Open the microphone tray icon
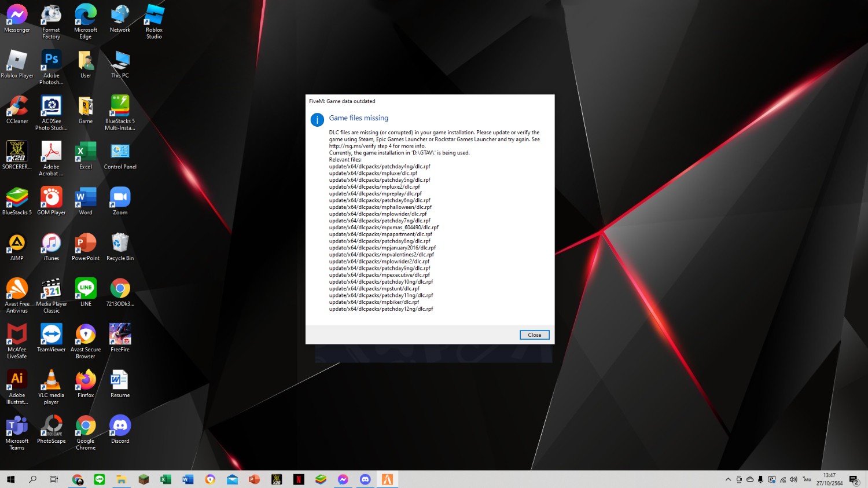 click(761, 479)
